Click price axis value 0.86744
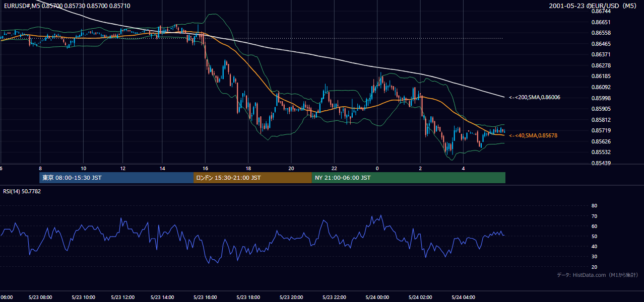This screenshot has width=644, height=302. [x=601, y=11]
